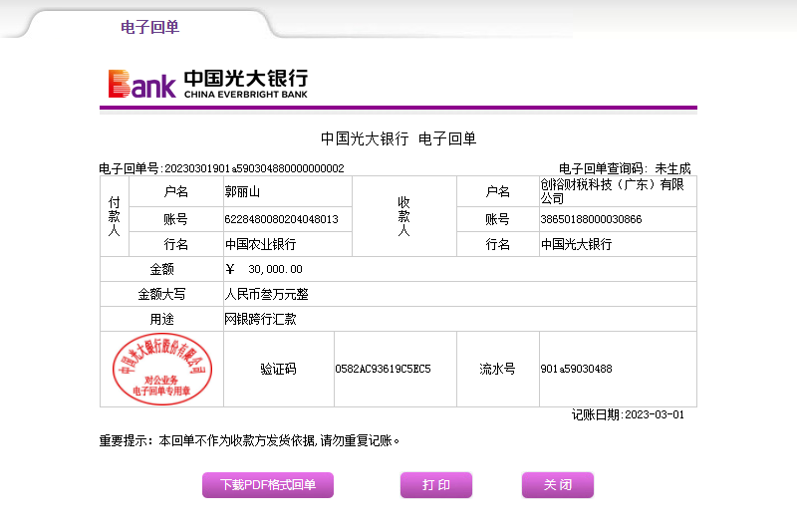Click the China Everbright Bank logo
Image resolution: width=797 pixels, height=532 pixels.
tap(207, 84)
